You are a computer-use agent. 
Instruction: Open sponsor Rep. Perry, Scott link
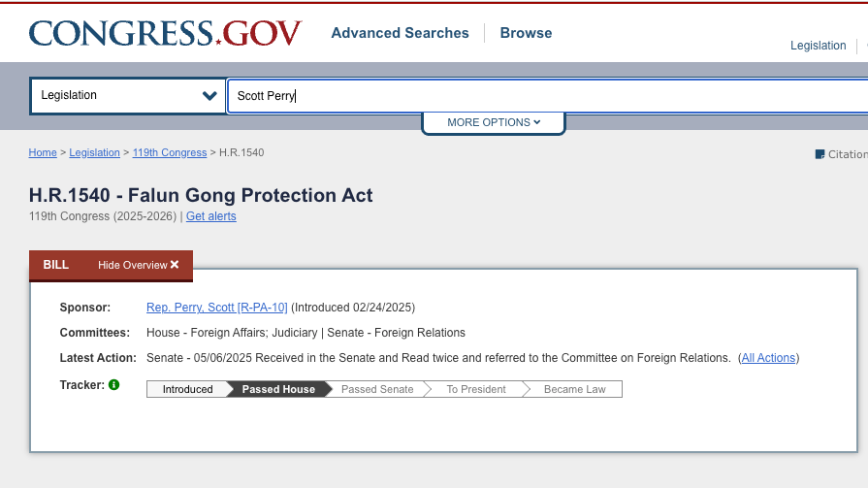216,308
